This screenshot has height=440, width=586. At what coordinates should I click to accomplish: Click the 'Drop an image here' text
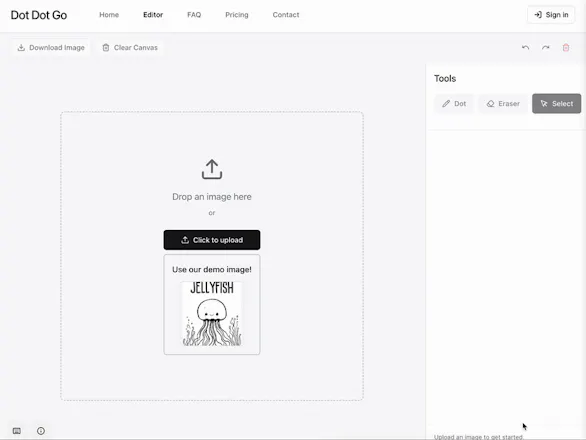[212, 197]
